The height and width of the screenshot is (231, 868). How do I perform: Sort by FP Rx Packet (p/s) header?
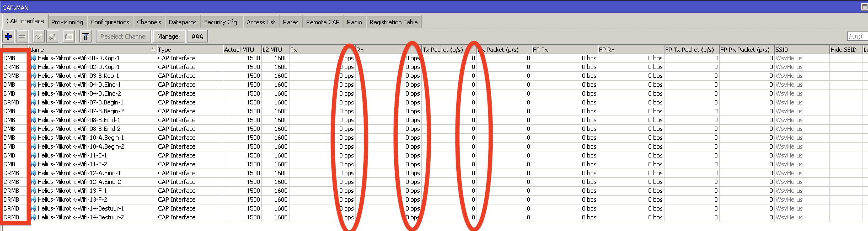click(747, 50)
